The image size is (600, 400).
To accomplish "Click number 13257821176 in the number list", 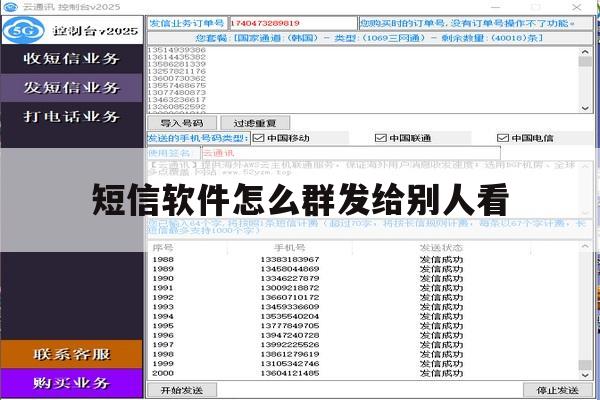I will (x=177, y=72).
